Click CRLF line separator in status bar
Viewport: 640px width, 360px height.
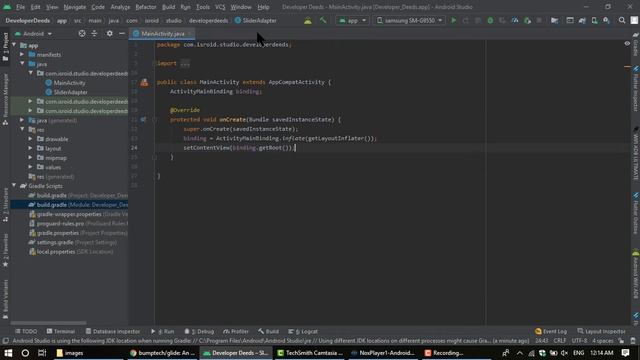pos(560,341)
